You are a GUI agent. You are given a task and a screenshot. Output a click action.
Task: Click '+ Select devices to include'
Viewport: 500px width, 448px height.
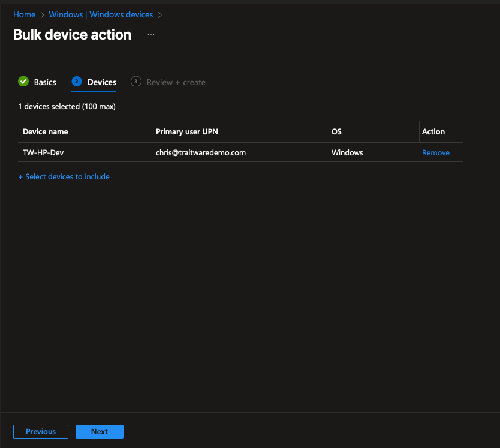coord(64,177)
